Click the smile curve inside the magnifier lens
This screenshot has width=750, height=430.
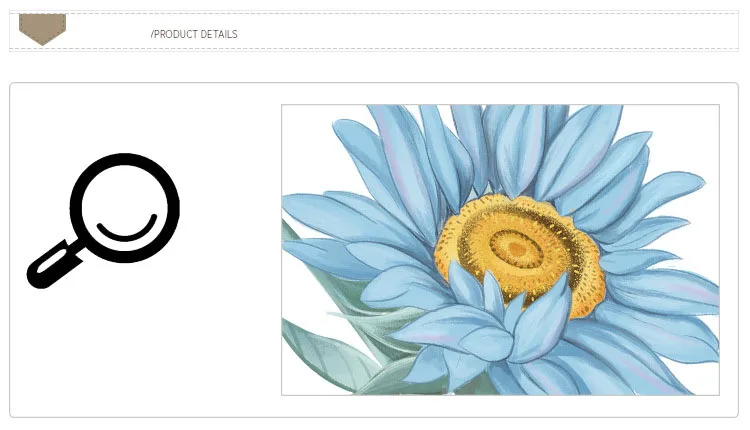point(127,228)
